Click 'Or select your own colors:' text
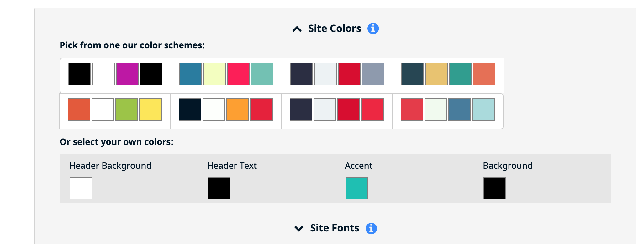The height and width of the screenshot is (244, 644). [117, 142]
